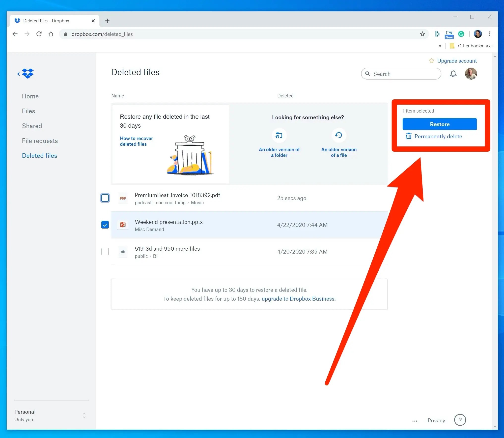The height and width of the screenshot is (438, 504).
Task: Open File requests in the sidebar
Action: coord(40,141)
